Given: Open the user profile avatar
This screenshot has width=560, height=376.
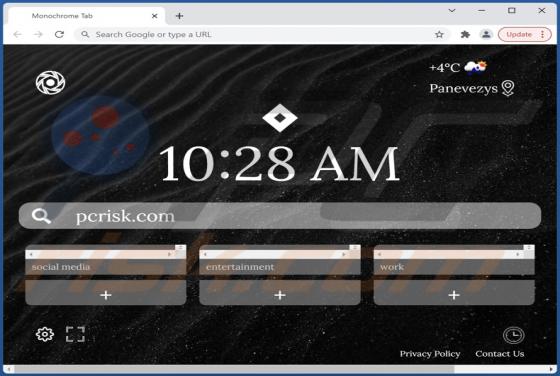Looking at the screenshot, I should pyautogui.click(x=486, y=34).
